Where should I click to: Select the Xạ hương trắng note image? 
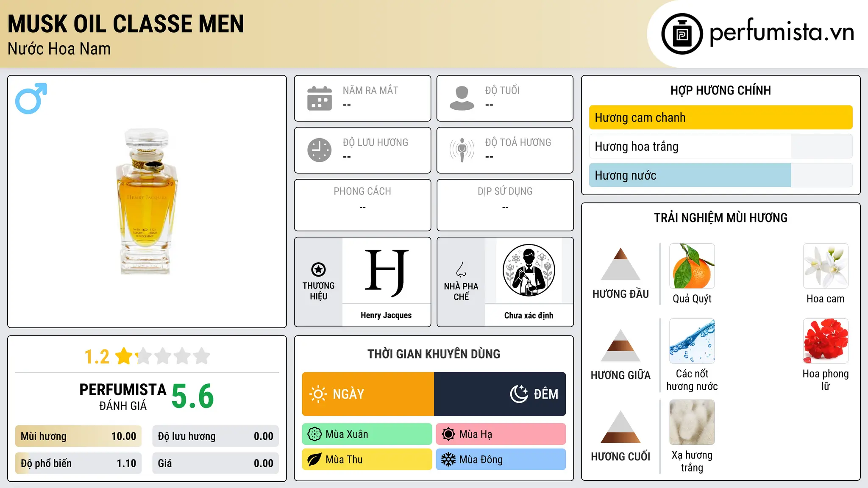[x=692, y=422]
